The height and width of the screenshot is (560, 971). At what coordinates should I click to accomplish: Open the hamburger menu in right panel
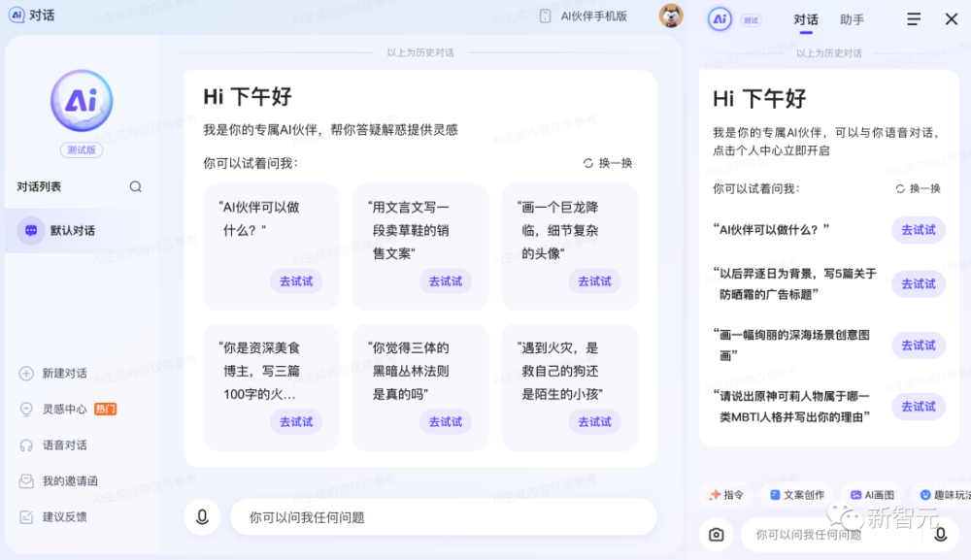pyautogui.click(x=914, y=19)
